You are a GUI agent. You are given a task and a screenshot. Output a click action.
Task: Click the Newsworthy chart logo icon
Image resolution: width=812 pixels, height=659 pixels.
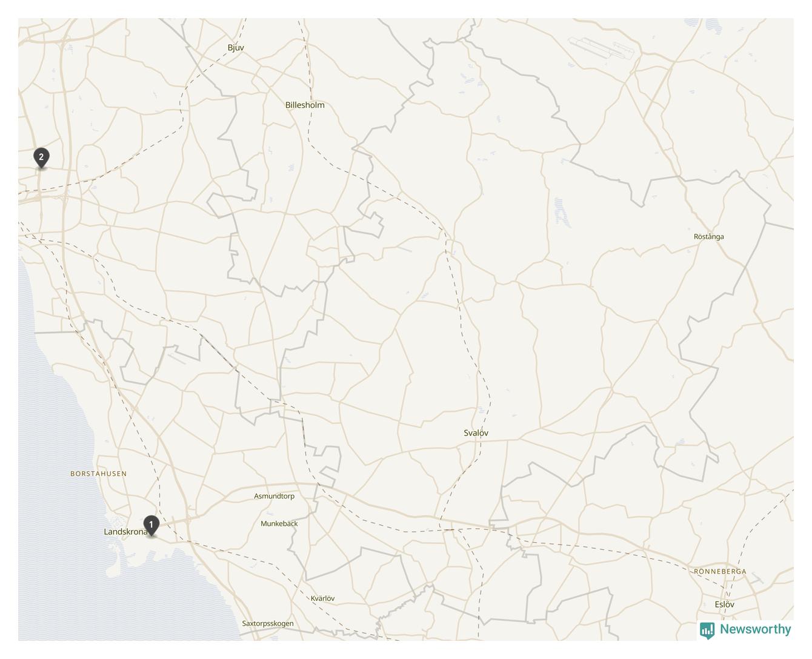tap(707, 631)
